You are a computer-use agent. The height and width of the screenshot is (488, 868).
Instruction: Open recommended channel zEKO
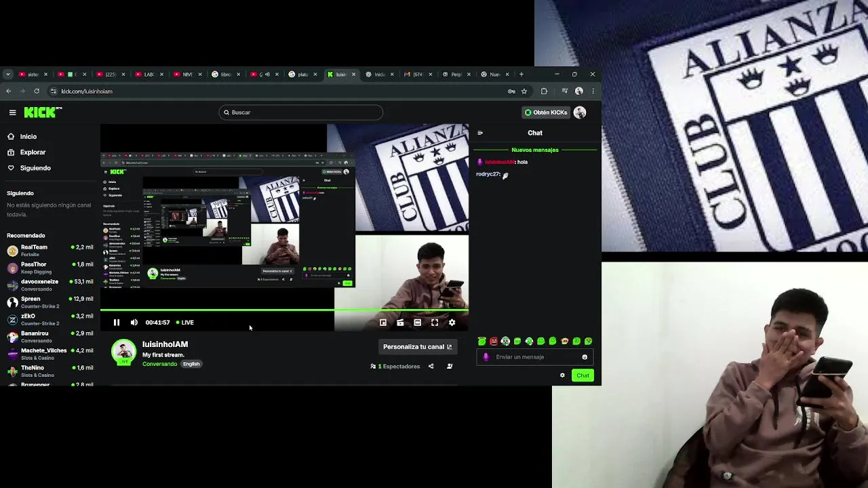click(50, 319)
